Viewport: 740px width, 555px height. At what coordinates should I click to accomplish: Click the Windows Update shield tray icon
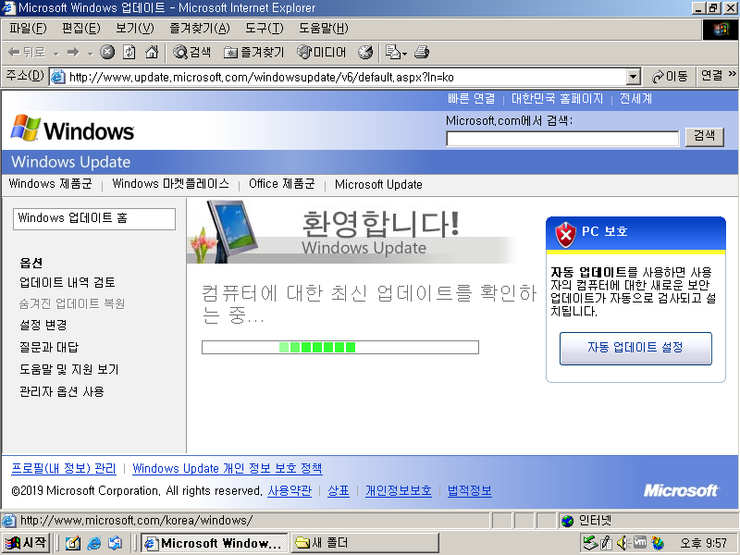[x=657, y=543]
